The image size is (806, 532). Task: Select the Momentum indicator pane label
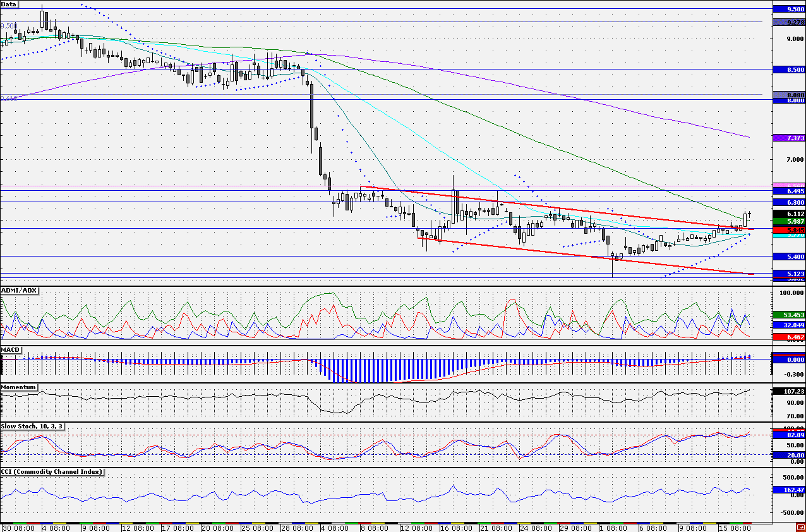(x=18, y=387)
